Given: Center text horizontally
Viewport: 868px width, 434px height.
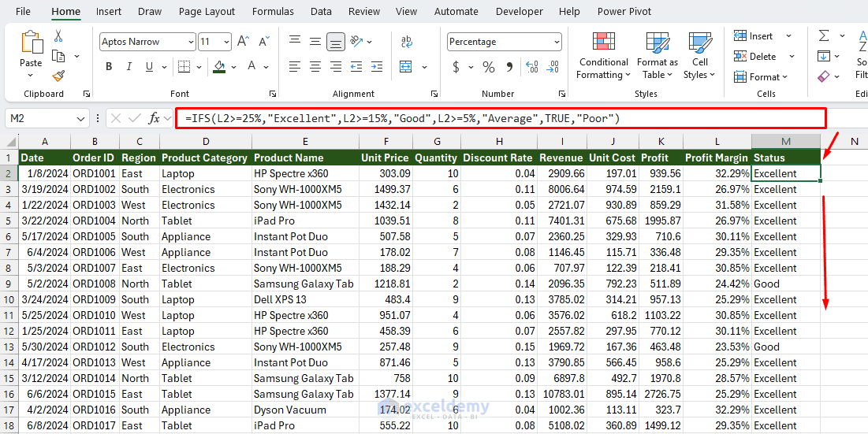Looking at the screenshot, I should coord(315,67).
